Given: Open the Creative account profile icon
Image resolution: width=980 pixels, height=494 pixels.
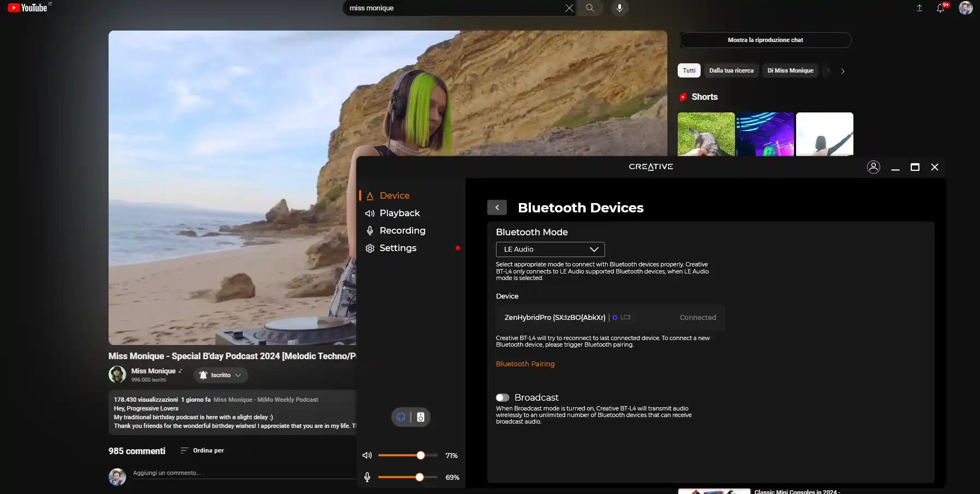Looking at the screenshot, I should [874, 167].
